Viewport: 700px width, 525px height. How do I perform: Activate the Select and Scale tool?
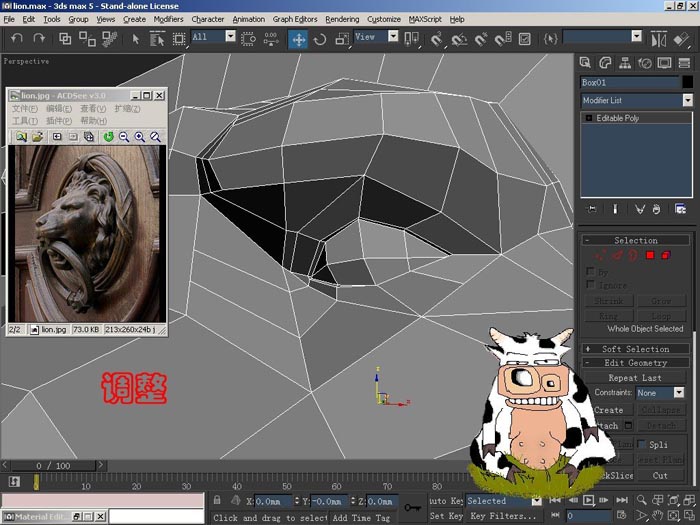[x=342, y=39]
